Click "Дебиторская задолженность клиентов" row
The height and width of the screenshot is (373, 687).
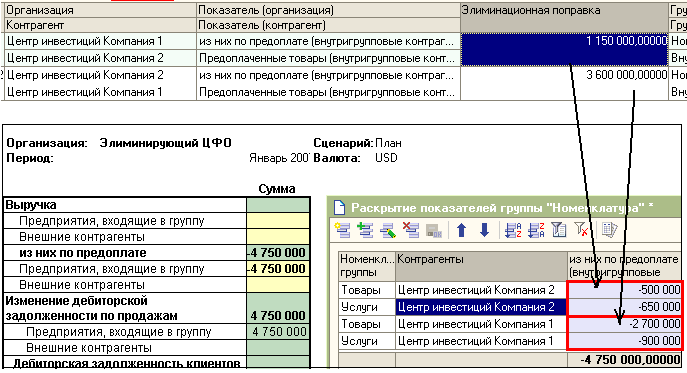156,363
